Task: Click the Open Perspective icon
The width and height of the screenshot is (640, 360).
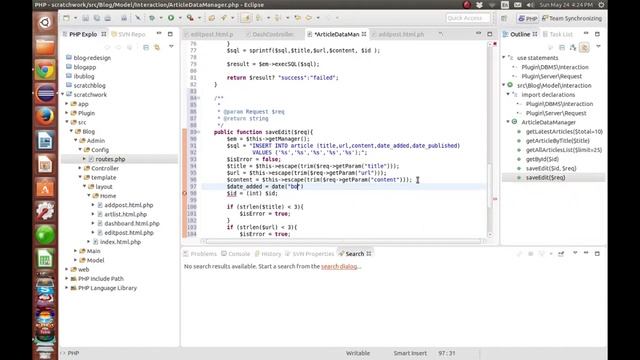Action: point(504,18)
